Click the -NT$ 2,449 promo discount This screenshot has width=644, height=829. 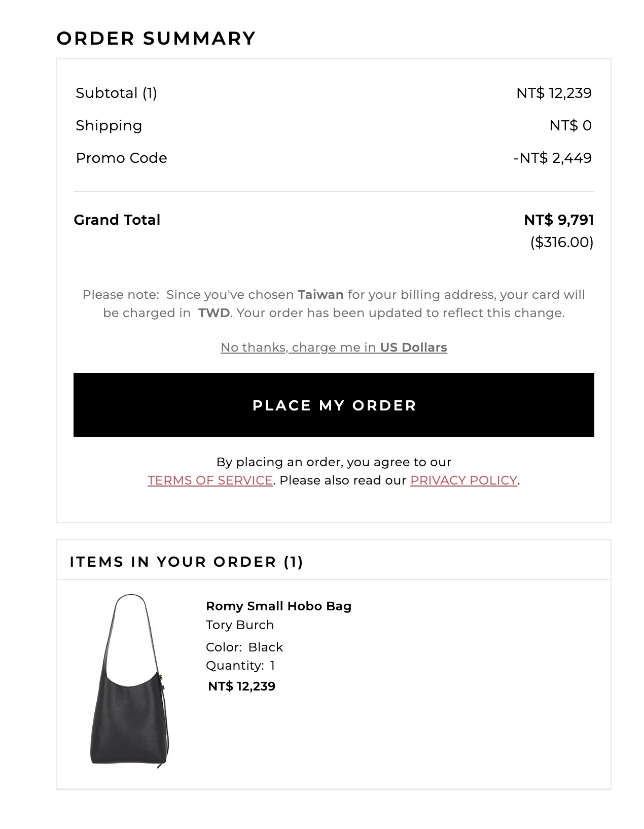click(x=552, y=158)
